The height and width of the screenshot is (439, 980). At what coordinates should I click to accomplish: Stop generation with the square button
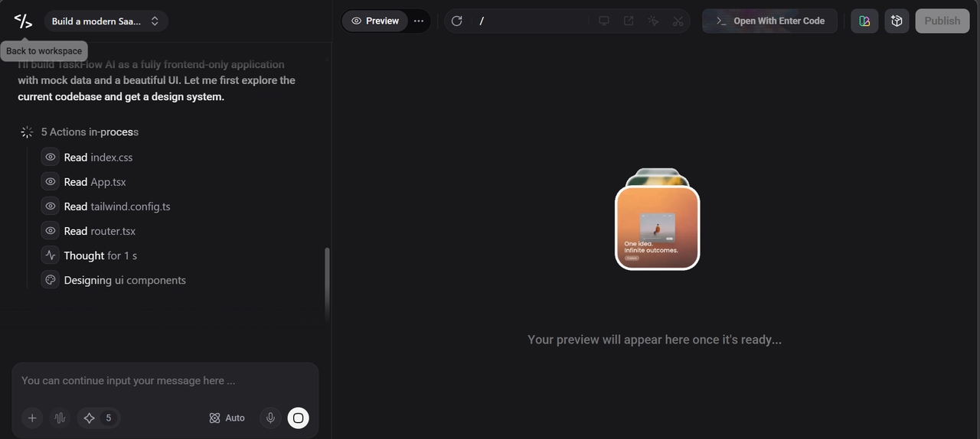click(x=299, y=418)
